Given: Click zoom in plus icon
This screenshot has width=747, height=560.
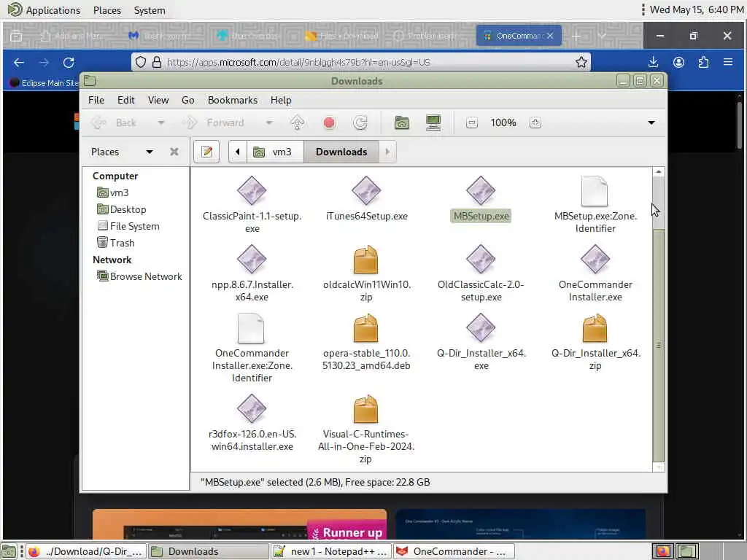Looking at the screenshot, I should pos(535,122).
